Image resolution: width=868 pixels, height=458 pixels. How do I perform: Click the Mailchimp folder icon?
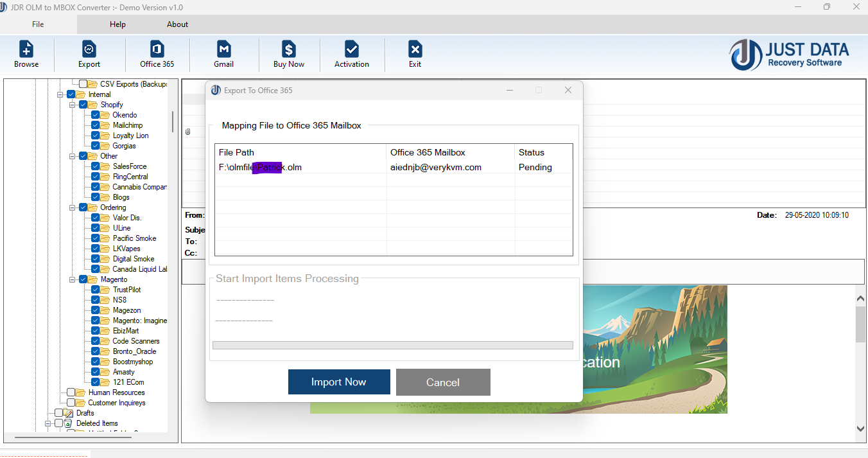point(105,125)
